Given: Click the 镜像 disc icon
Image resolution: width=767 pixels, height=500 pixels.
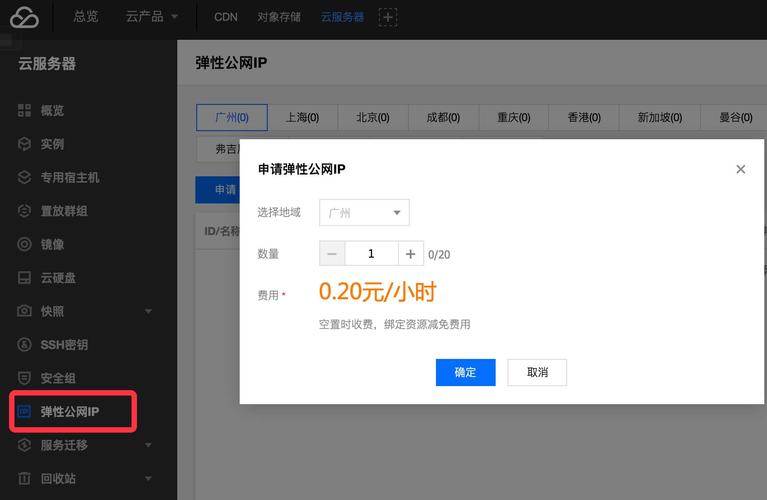Looking at the screenshot, I should pyautogui.click(x=24, y=244).
